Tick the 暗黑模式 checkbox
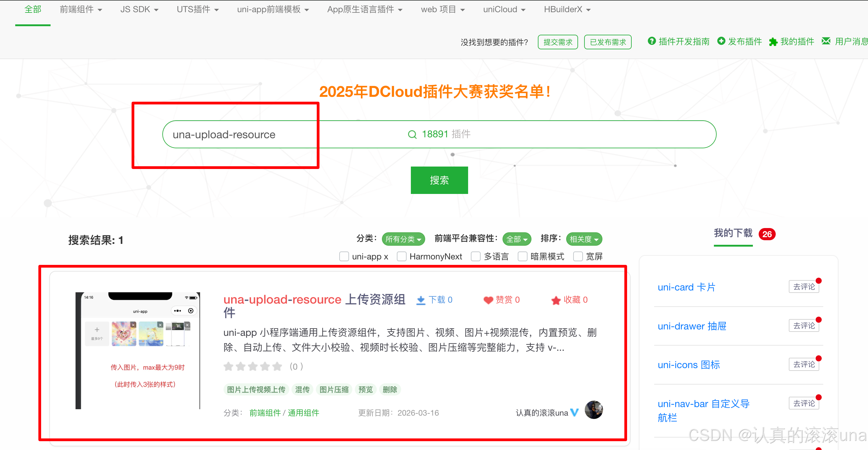 pyautogui.click(x=523, y=256)
